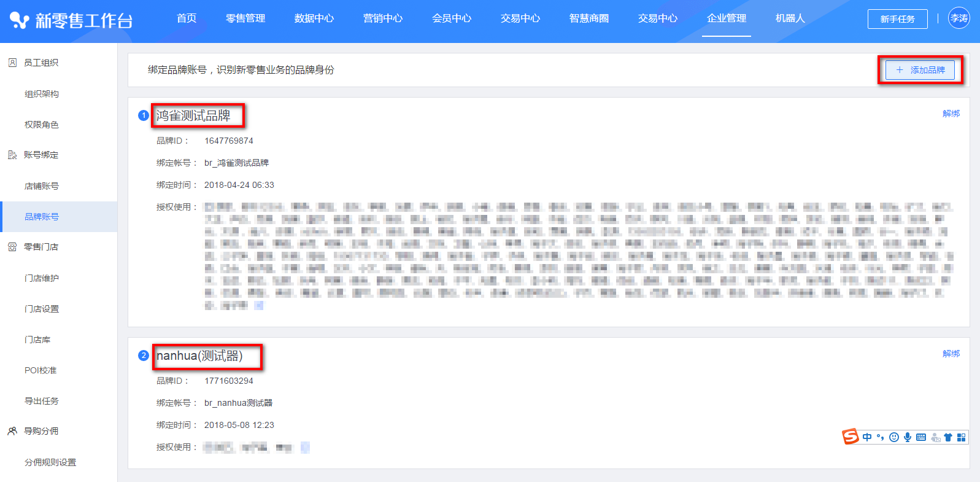
Task: Open the Sogou soft keyboard icon
Action: 921,437
